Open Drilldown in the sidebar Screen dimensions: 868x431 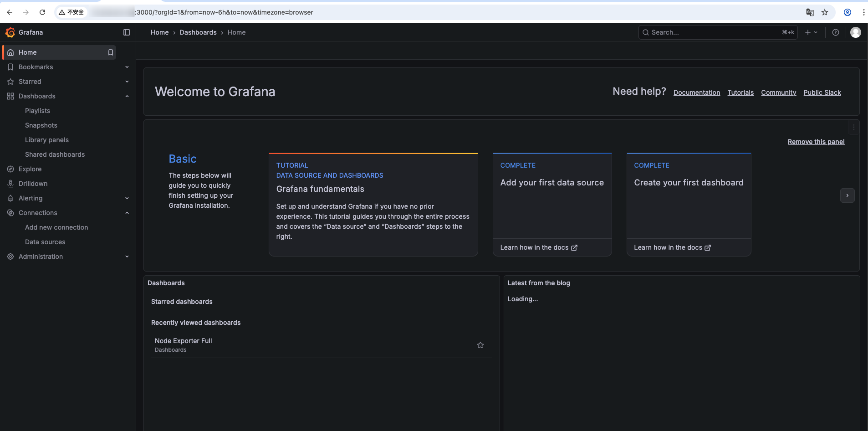[x=33, y=184]
